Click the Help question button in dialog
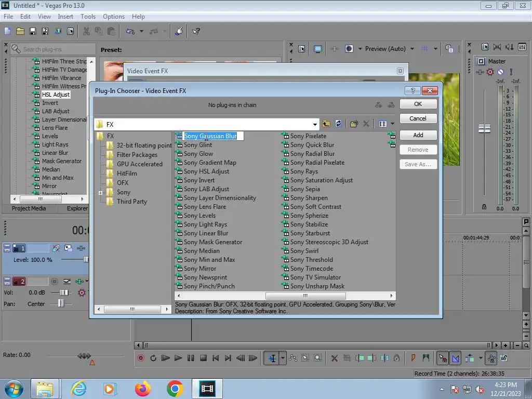 413,90
